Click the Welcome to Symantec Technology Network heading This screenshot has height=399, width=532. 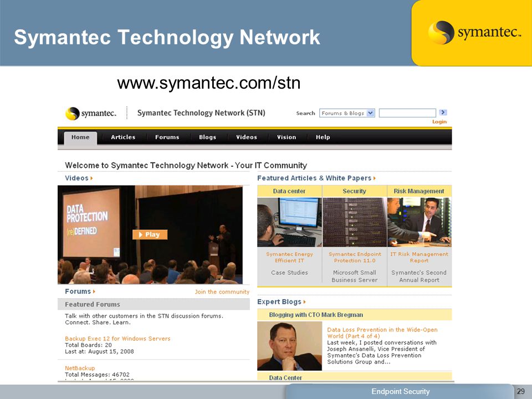[186, 165]
